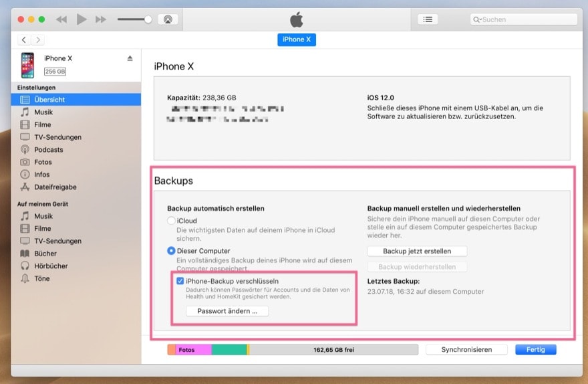
Task: Open Filme under Einstellungen
Action: coord(76,124)
